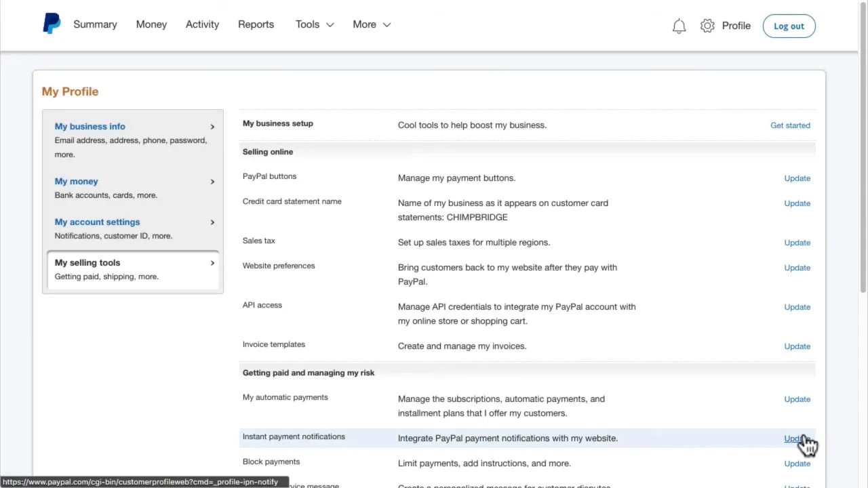Click the 'Selling online' section heading
868x488 pixels.
tap(268, 152)
